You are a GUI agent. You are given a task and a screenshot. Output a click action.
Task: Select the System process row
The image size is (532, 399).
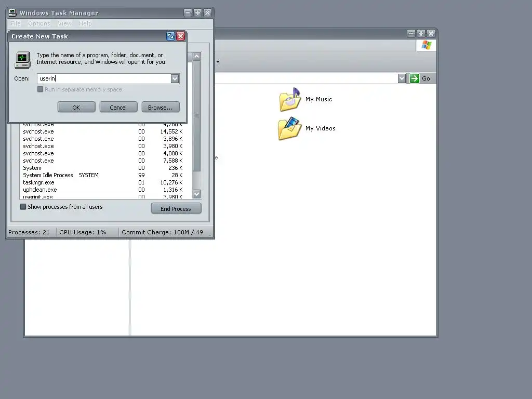coord(103,168)
